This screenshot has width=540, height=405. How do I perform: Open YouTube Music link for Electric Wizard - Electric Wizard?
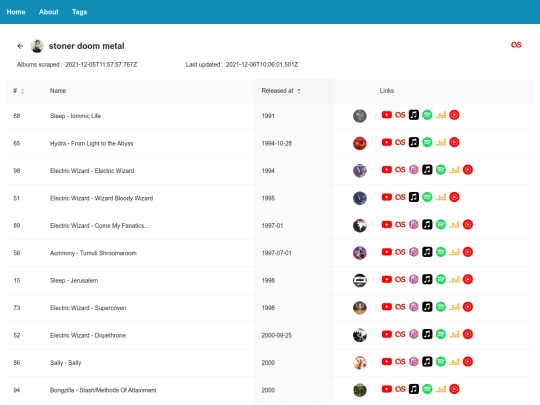coord(468,170)
